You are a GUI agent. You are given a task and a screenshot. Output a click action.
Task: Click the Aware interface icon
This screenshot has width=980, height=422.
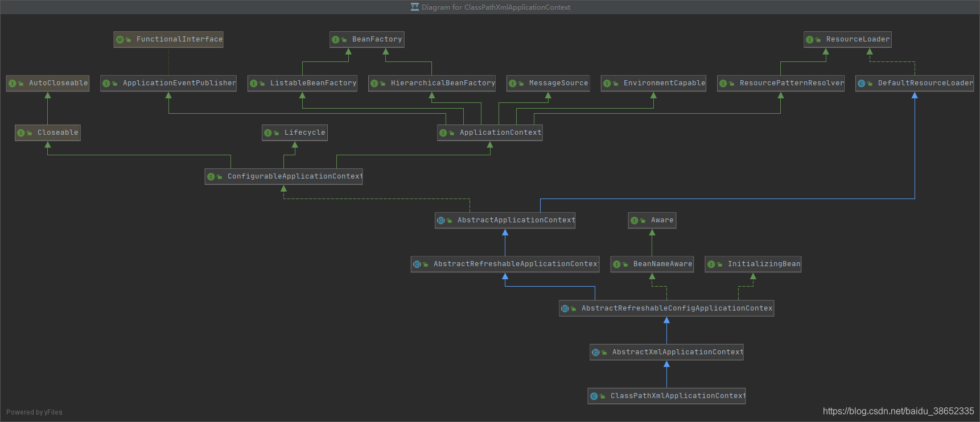click(x=635, y=221)
